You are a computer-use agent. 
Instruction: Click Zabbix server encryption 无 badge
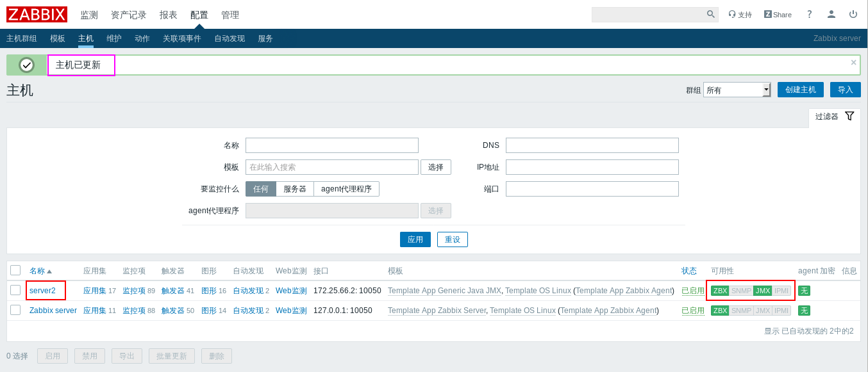tap(804, 311)
